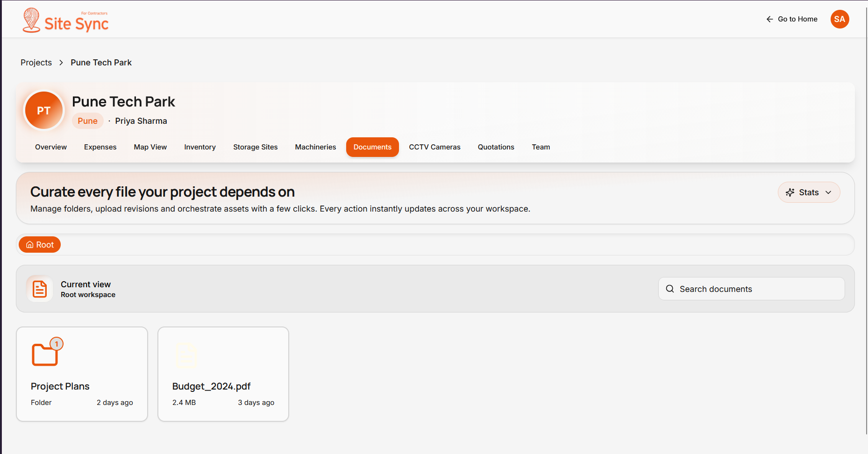
Task: Open the CCTV Cameras tab
Action: [x=434, y=147]
